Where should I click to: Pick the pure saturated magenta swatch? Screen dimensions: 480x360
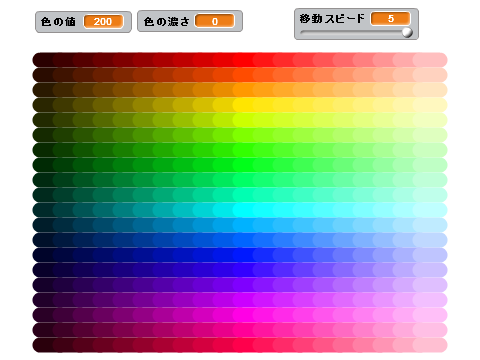pyautogui.click(x=243, y=315)
